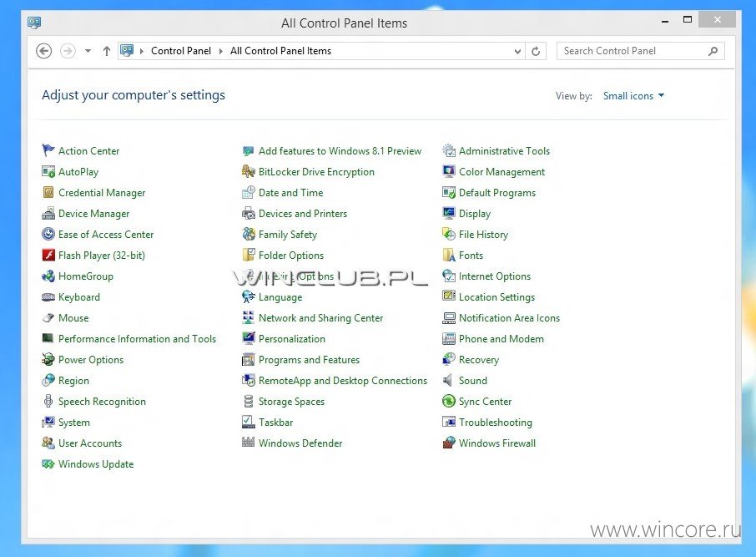
Task: Click the Credential Manager safe icon
Action: click(48, 192)
